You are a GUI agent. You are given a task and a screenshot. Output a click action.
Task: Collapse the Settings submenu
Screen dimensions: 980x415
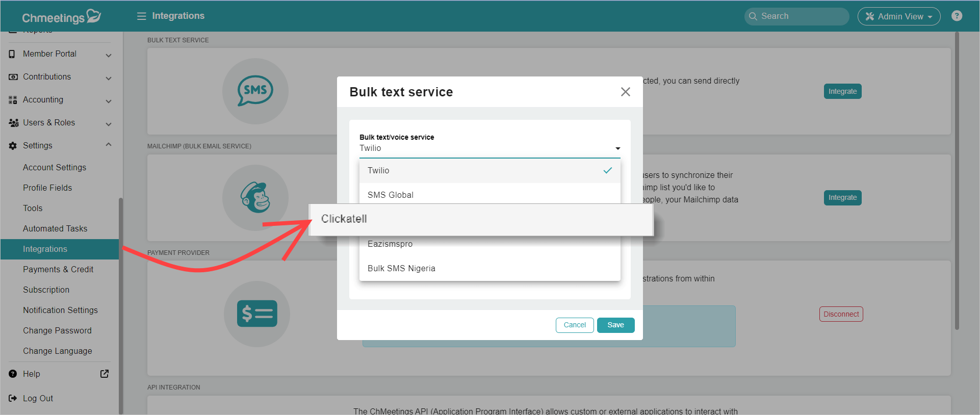pyautogui.click(x=108, y=145)
